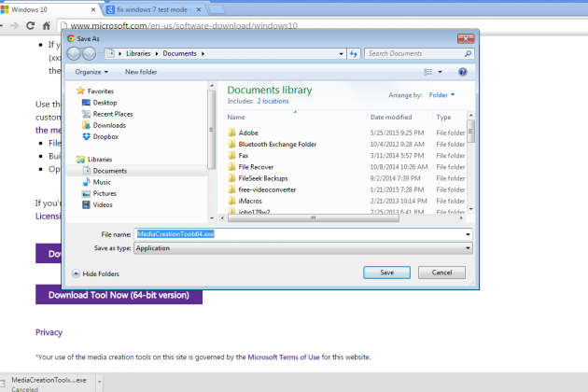Click the refresh button beside the address path
The height and width of the screenshot is (392, 588).
point(353,53)
